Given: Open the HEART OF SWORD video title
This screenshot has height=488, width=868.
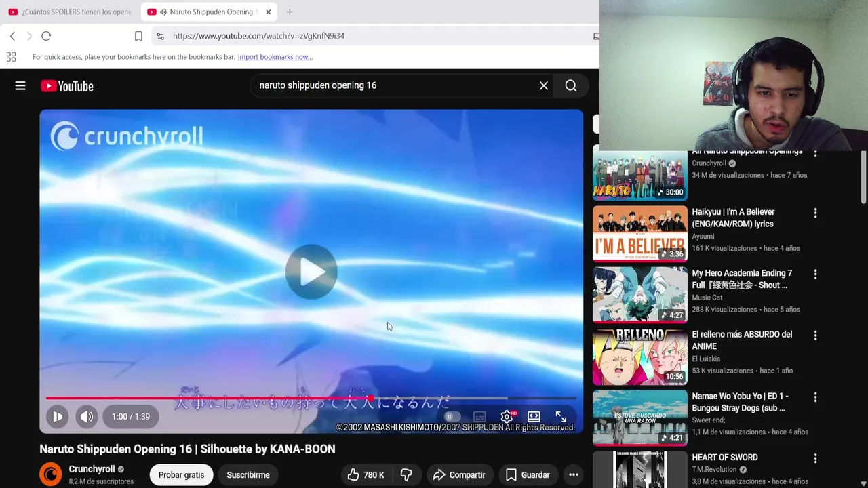Looking at the screenshot, I should click(724, 457).
